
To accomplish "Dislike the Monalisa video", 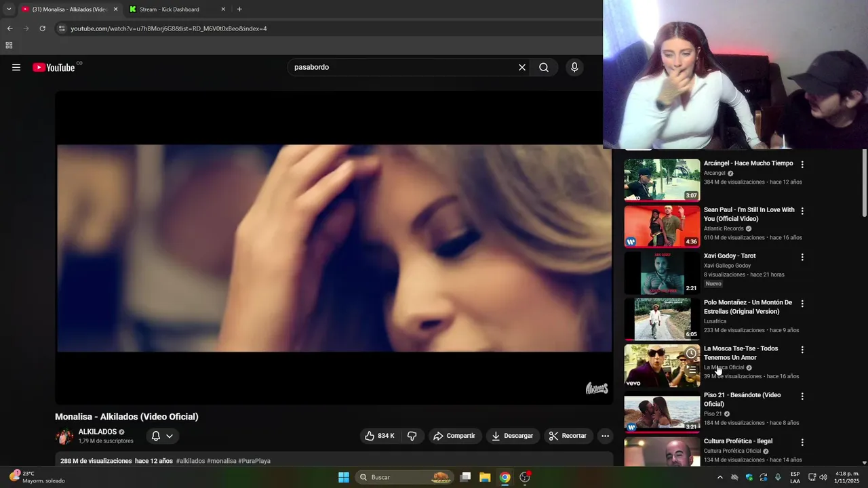I will (x=412, y=436).
